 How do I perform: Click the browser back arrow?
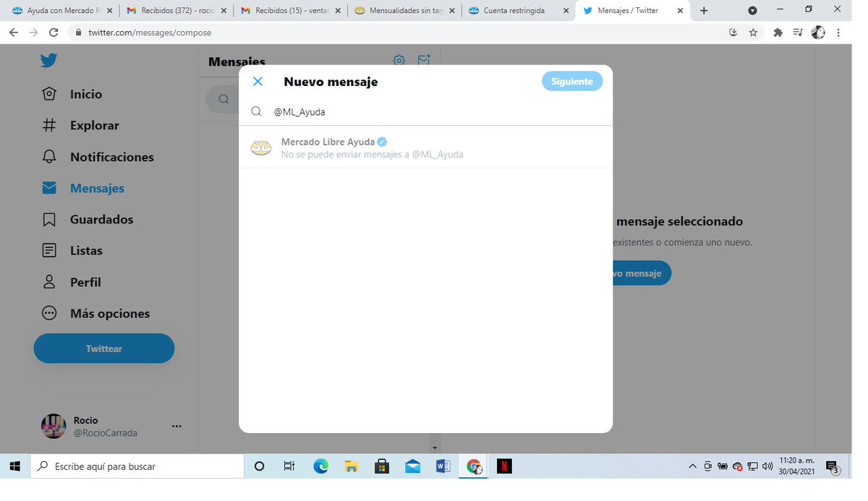click(14, 33)
